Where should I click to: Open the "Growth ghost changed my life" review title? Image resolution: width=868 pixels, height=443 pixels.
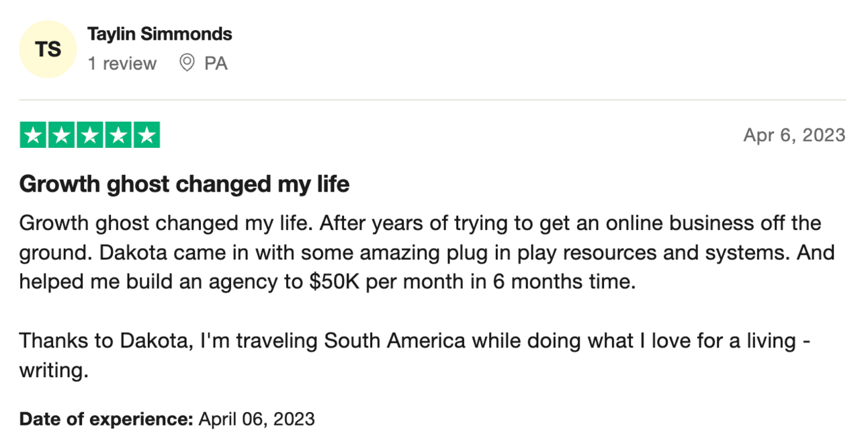[x=185, y=184]
